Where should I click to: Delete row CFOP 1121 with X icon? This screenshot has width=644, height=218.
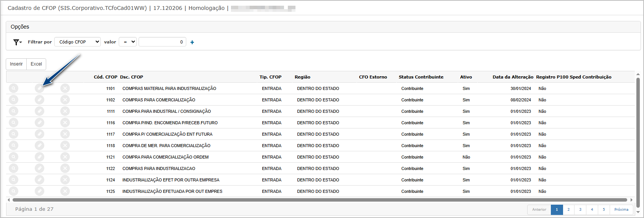click(x=65, y=157)
